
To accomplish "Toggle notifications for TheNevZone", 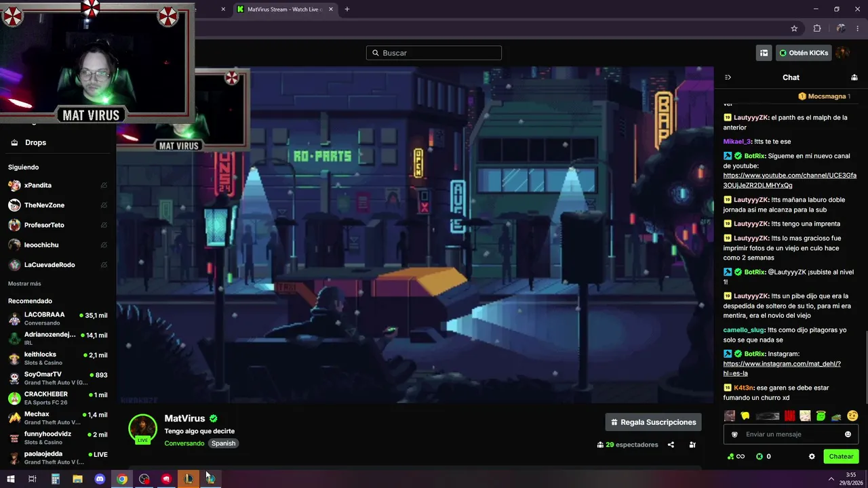I will [104, 205].
